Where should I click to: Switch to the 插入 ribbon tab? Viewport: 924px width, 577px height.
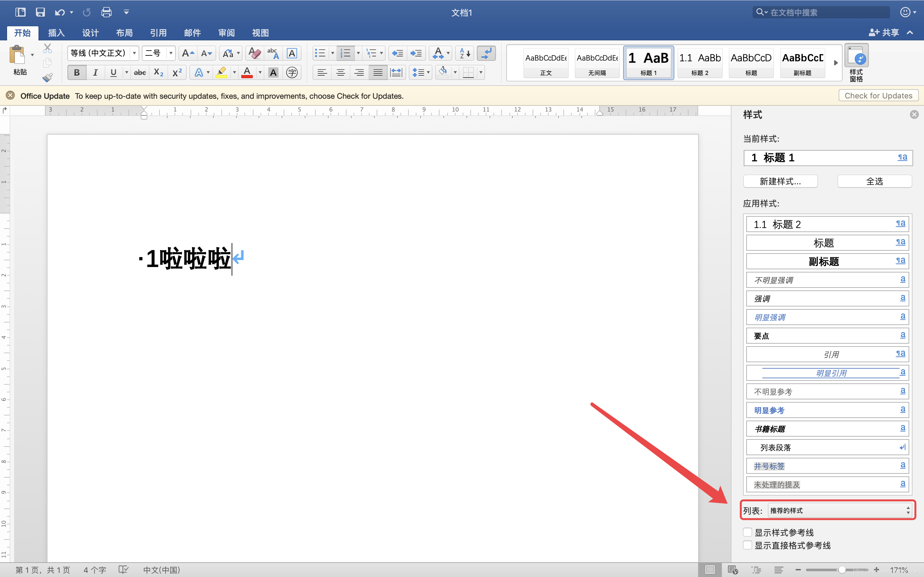pyautogui.click(x=56, y=33)
